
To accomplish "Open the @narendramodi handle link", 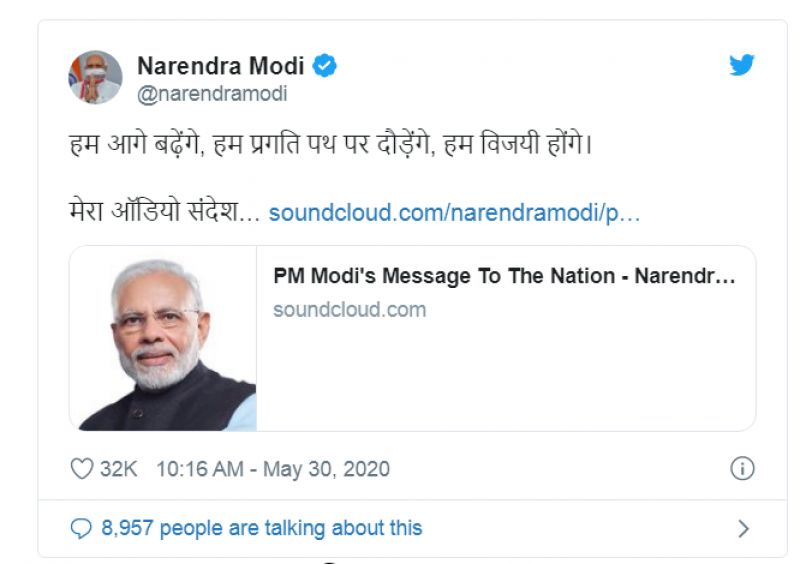I will pos(211,94).
